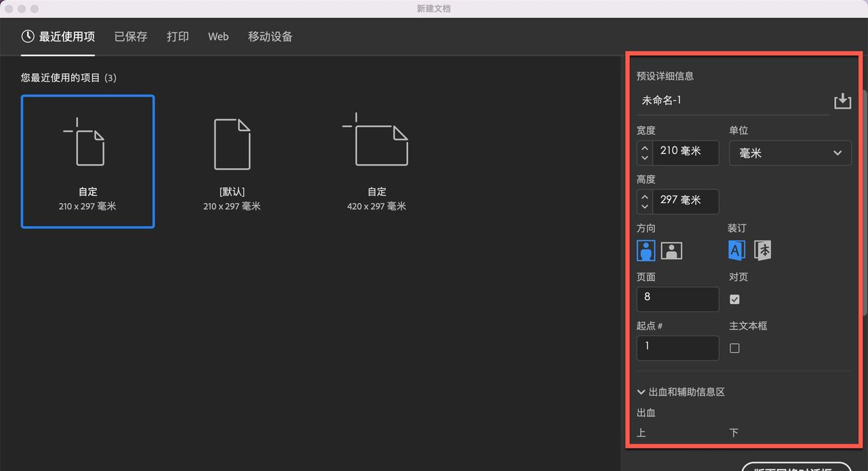Increase 宽度 using the up stepper arrow

click(x=644, y=148)
